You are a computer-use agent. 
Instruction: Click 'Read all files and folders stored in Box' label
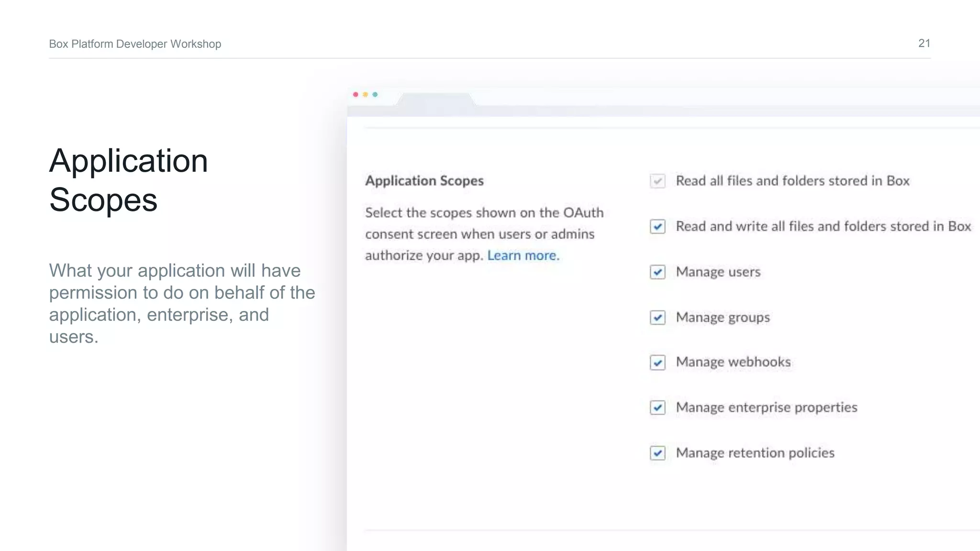coord(792,181)
